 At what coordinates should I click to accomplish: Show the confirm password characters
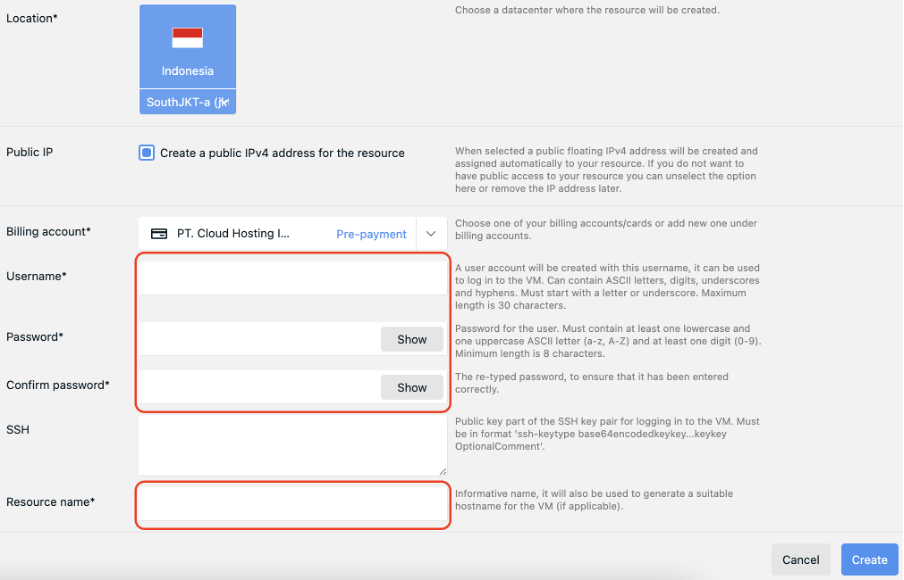(411, 387)
